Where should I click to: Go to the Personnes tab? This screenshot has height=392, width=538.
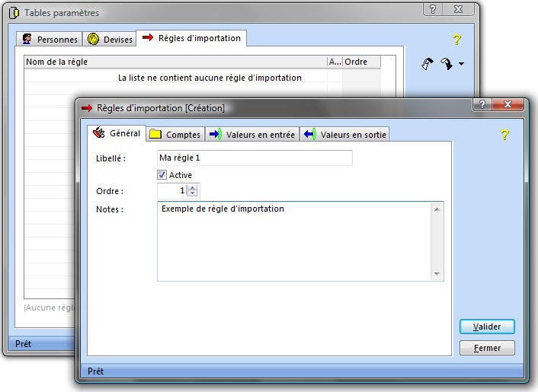[50, 40]
